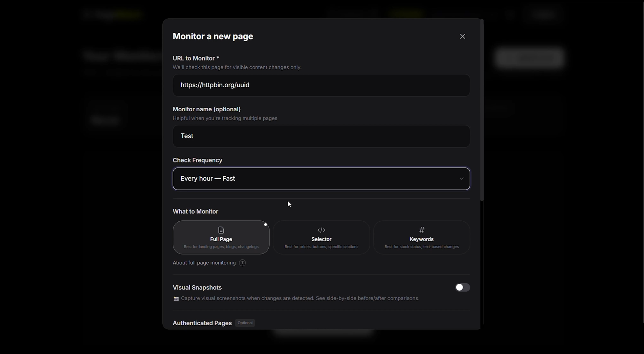
Task: Click the URL to Monitor label
Action: (x=196, y=58)
